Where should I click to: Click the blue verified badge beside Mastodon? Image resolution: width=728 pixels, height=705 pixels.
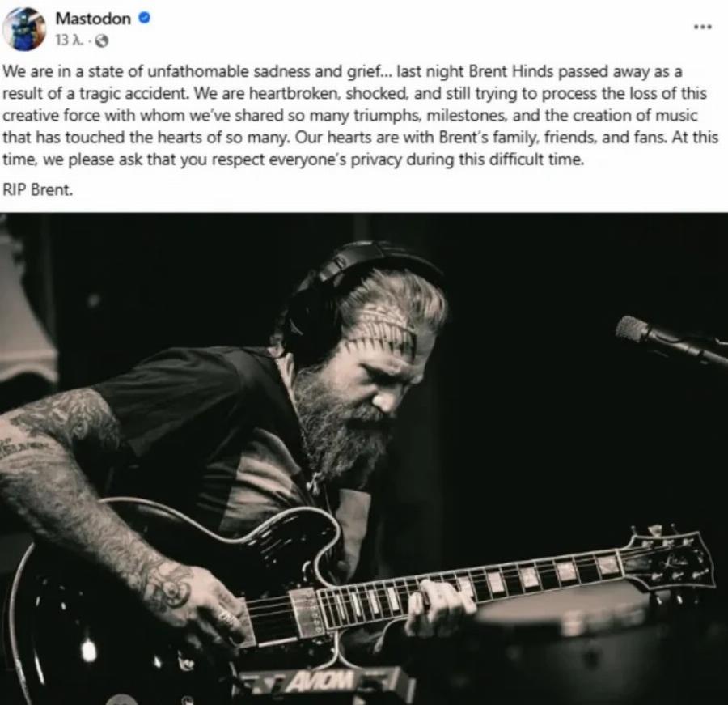pyautogui.click(x=145, y=18)
